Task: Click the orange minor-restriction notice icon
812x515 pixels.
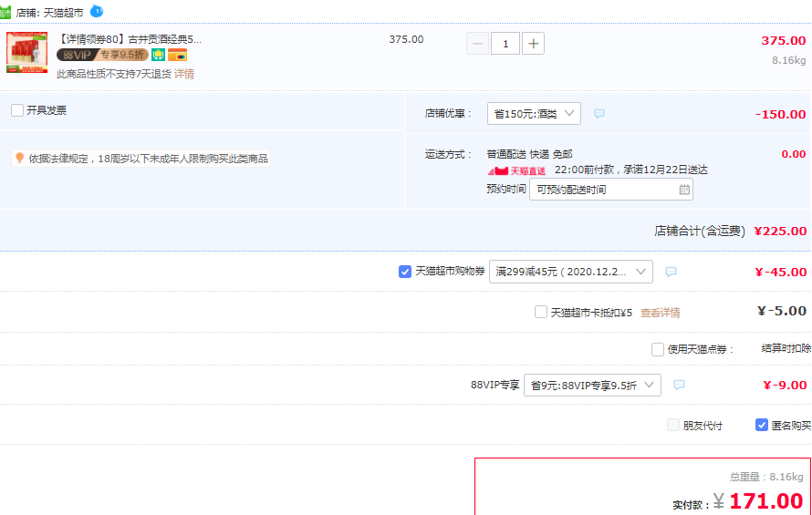Action: point(20,158)
